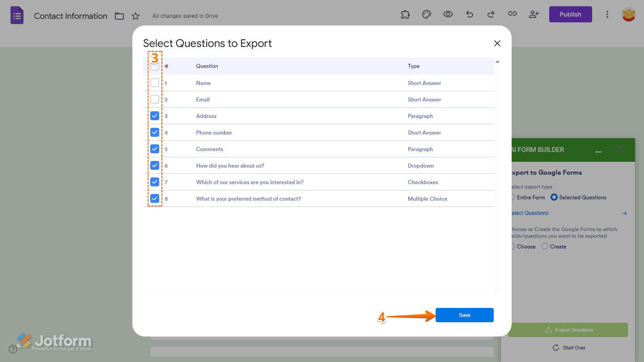The width and height of the screenshot is (644, 362).
Task: Click the Move to folder icon
Action: tap(119, 16)
